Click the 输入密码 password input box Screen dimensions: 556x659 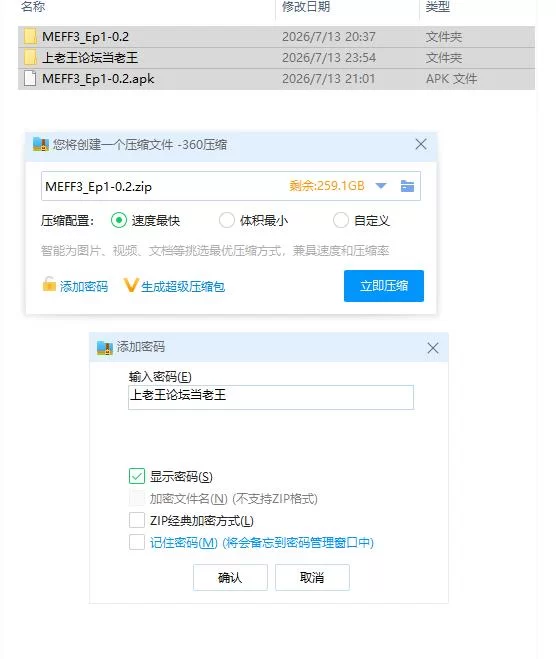(271, 397)
